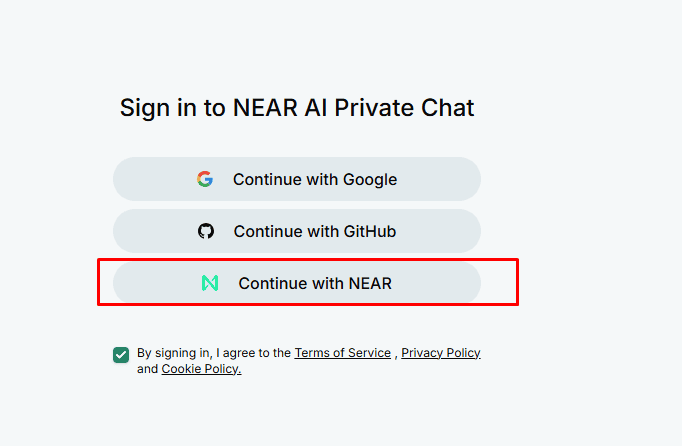Open the Terms of Service link
Image resolution: width=682 pixels, height=446 pixels.
(342, 353)
